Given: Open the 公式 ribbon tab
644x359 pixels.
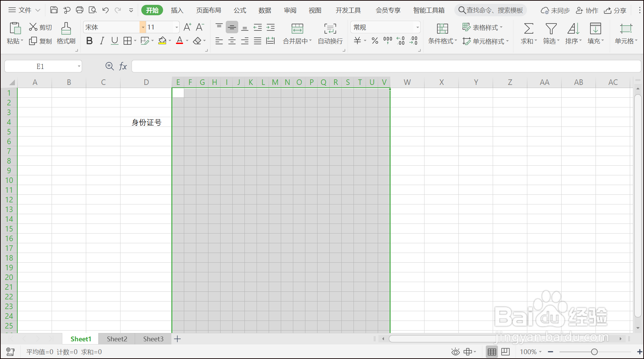Looking at the screenshot, I should coord(240,10).
